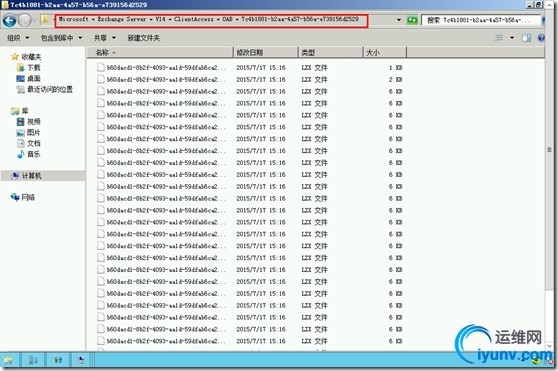The image size is (558, 371).
Task: Open the 包含到库中 menu
Action: [61, 38]
